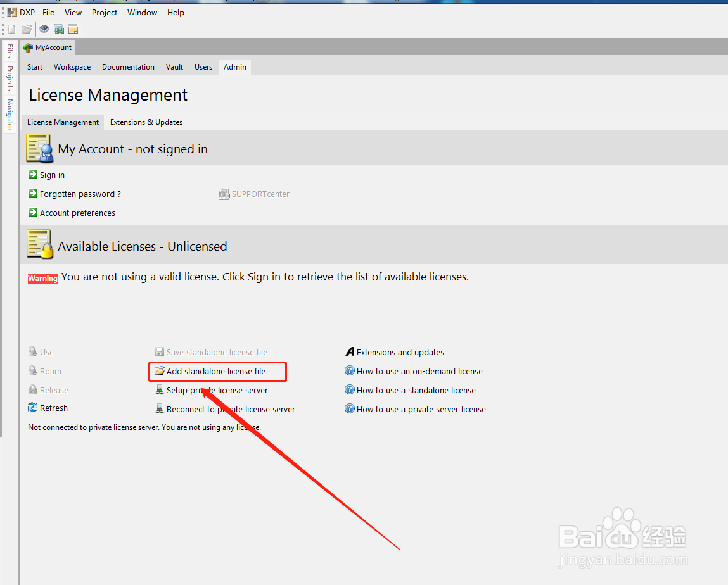The image size is (728, 585).
Task: Click Forgotten password link
Action: click(80, 194)
